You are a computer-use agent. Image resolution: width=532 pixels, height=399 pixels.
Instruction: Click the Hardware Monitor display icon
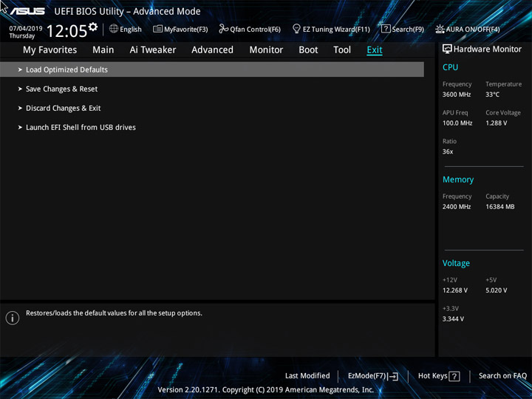tap(447, 49)
